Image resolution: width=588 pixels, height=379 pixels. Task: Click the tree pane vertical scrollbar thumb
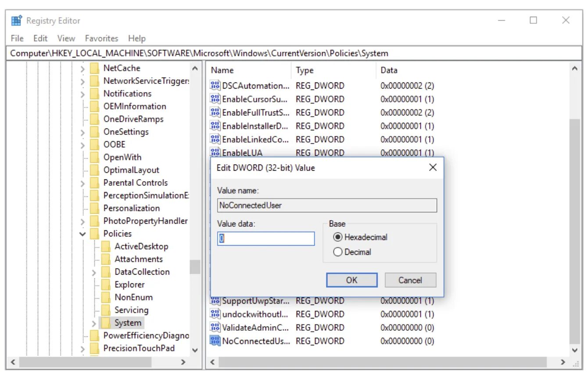coord(195,267)
